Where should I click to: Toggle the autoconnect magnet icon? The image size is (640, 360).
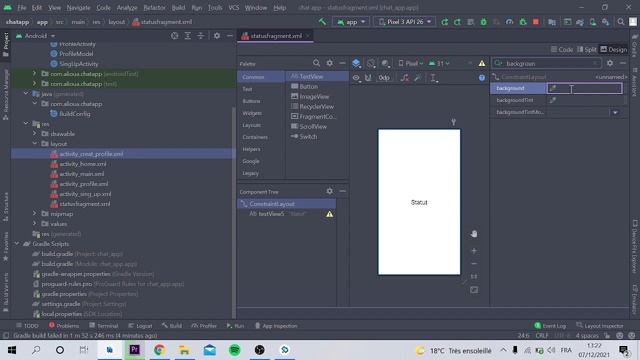click(x=368, y=78)
